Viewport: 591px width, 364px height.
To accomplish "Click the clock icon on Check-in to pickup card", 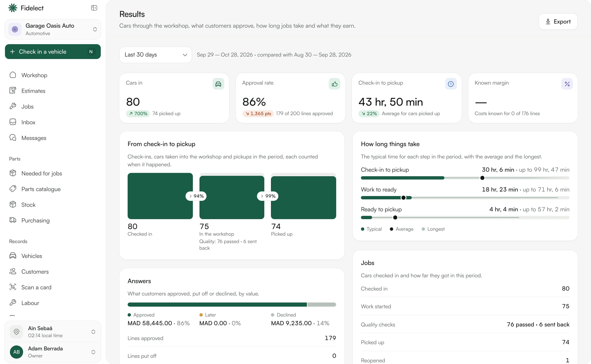I will (x=451, y=84).
